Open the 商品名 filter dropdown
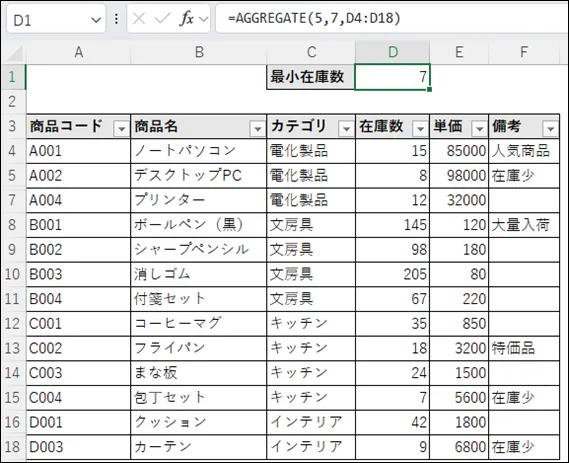The image size is (569, 463). pyautogui.click(x=258, y=128)
